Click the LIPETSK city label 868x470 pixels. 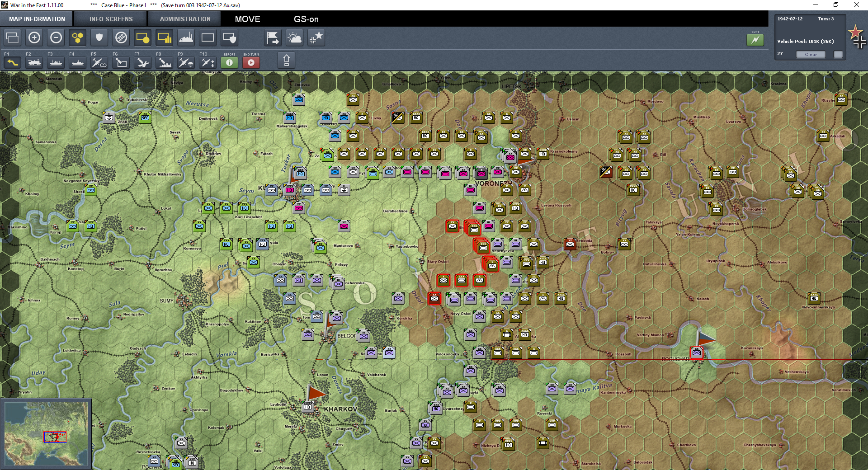click(511, 86)
